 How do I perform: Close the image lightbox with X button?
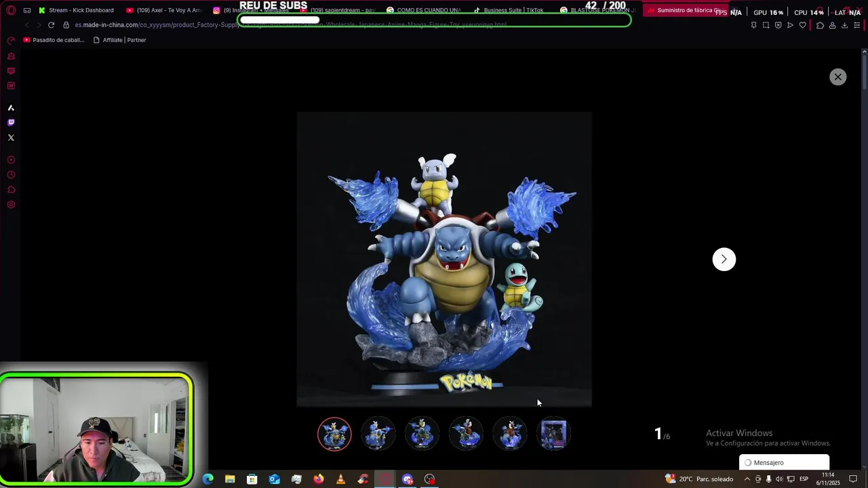point(837,77)
